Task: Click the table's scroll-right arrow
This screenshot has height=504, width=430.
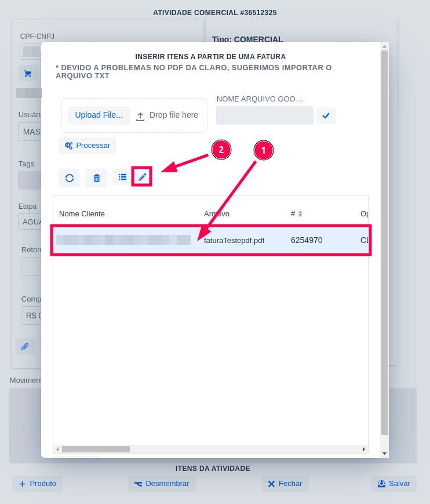Action: [x=364, y=449]
